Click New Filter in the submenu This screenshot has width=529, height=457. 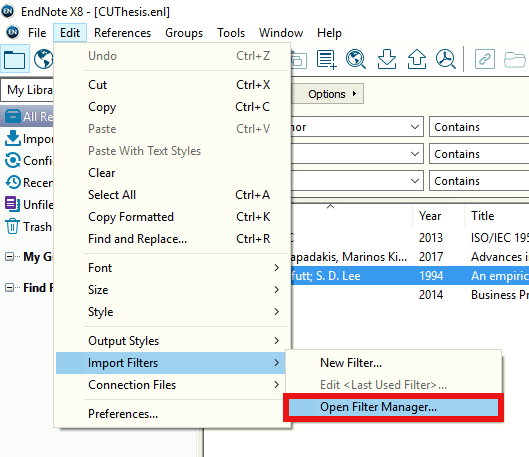[x=393, y=363]
